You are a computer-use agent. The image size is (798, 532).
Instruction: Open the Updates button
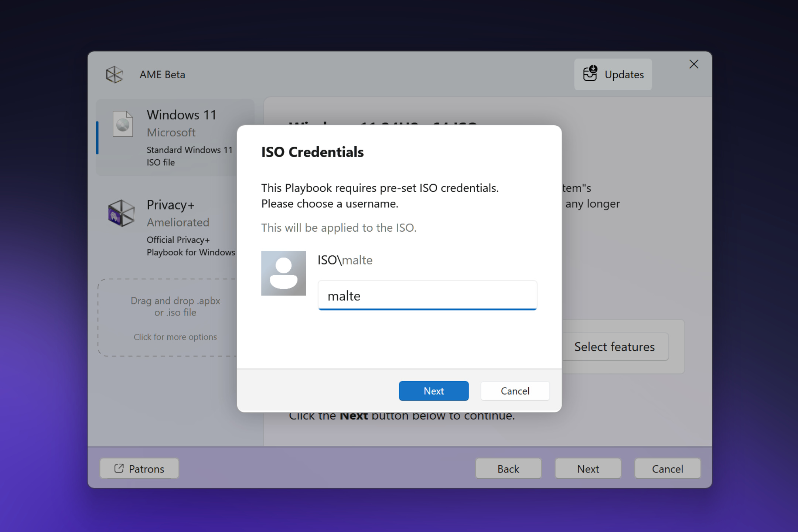point(613,74)
